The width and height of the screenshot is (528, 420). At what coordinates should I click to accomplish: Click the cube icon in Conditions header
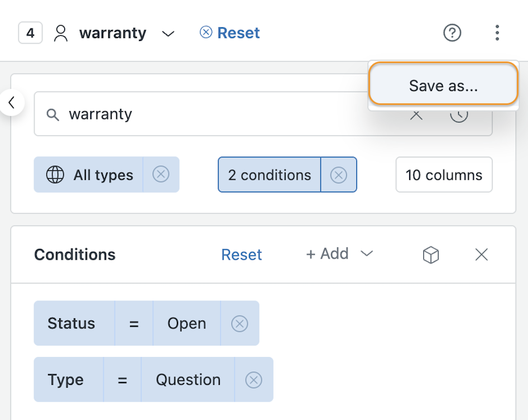[x=431, y=255]
